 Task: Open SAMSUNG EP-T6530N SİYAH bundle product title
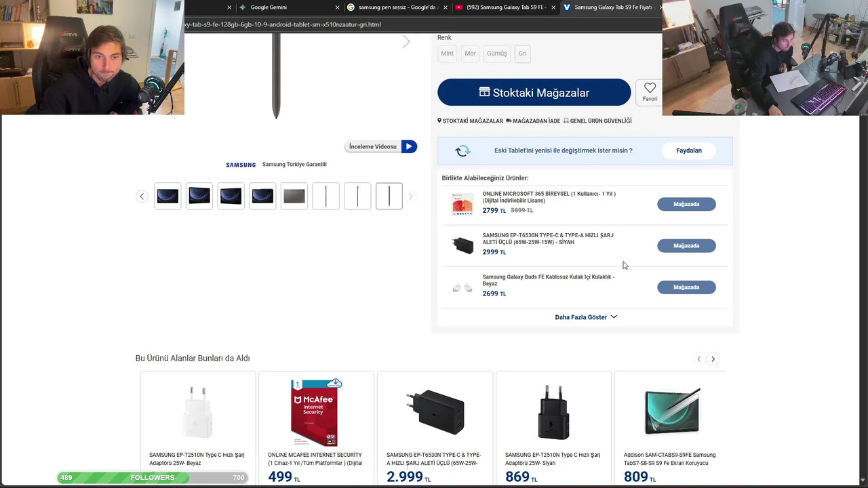click(x=548, y=239)
